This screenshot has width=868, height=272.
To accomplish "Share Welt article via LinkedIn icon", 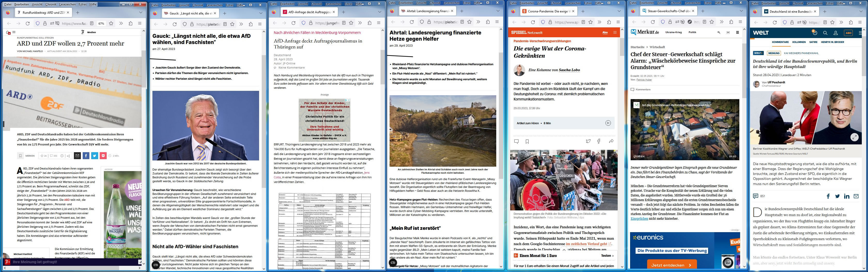I will pos(847,196).
